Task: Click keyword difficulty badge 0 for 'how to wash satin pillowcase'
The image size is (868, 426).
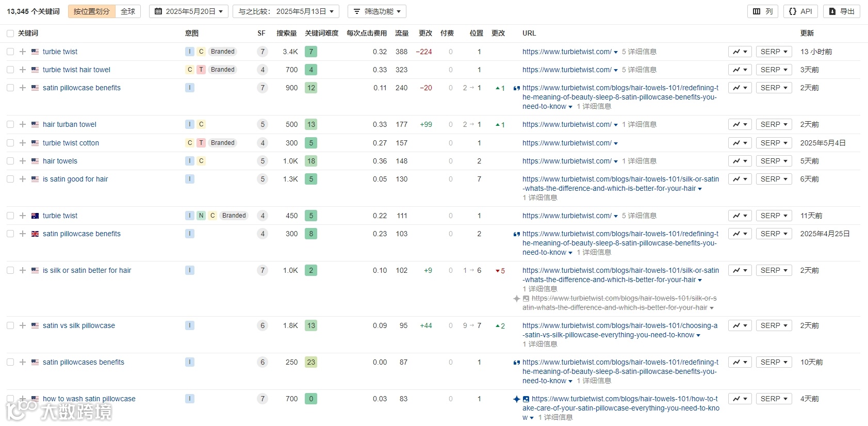Action: [311, 399]
